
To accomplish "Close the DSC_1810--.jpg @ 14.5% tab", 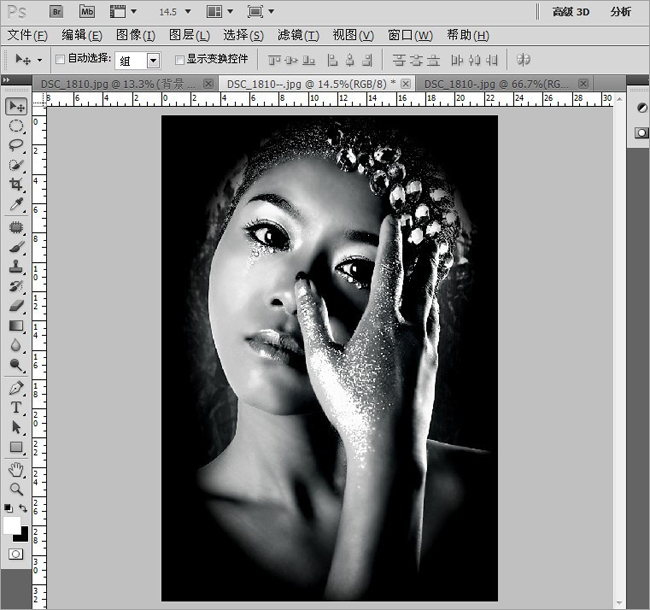I will tap(406, 84).
